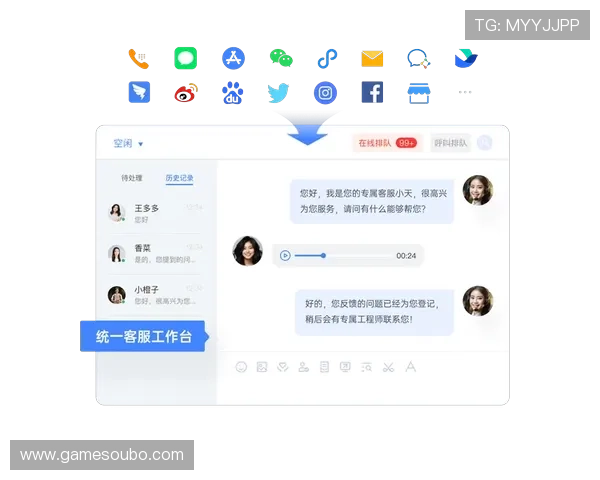Select the yellow email envelope icon
Screen dimensions: 600x480
tap(372, 59)
